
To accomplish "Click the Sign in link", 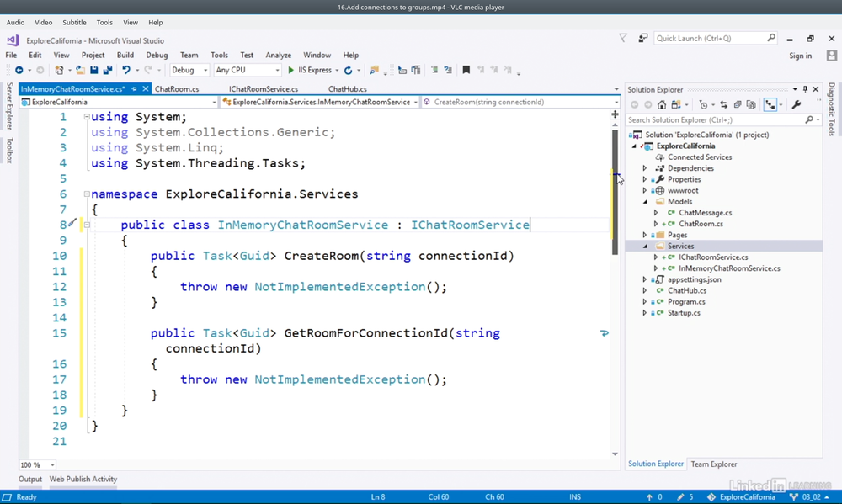I will point(800,56).
